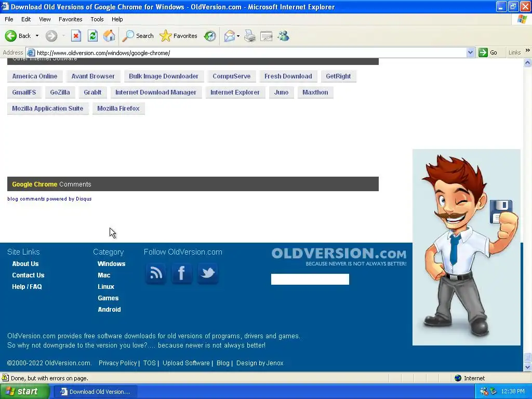Open the Android category link
Image resolution: width=532 pixels, height=399 pixels.
click(x=109, y=310)
